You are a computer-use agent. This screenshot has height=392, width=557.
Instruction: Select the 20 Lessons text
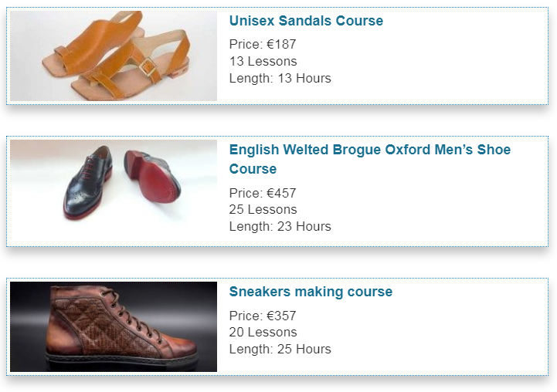tap(263, 332)
